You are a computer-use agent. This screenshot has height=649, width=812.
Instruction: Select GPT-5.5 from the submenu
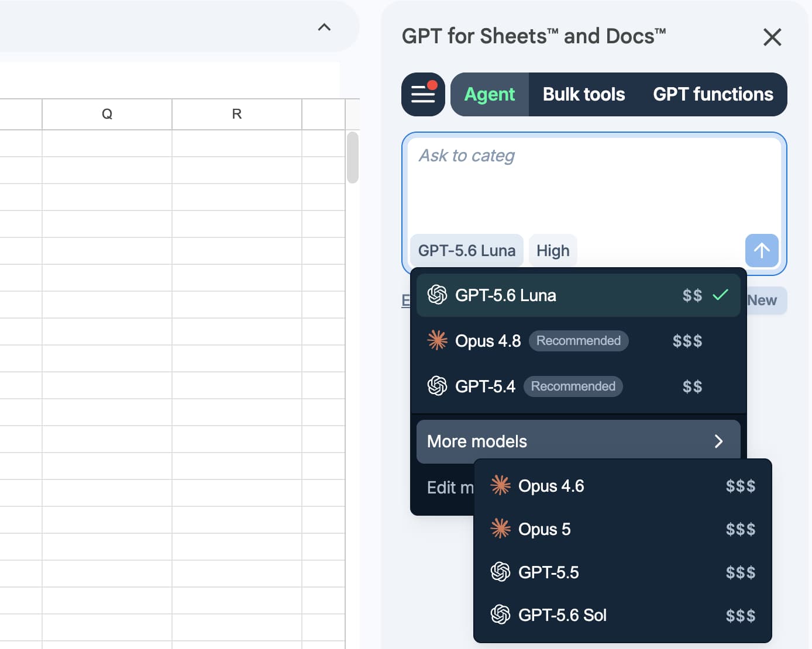pyautogui.click(x=622, y=572)
